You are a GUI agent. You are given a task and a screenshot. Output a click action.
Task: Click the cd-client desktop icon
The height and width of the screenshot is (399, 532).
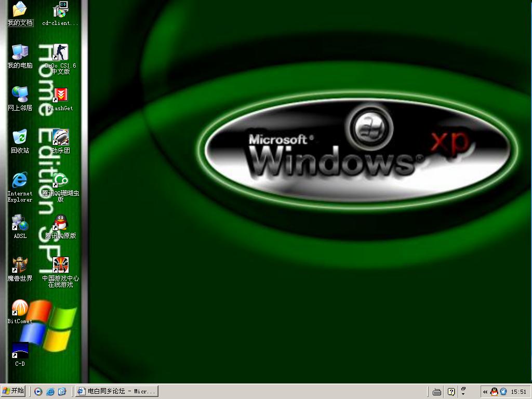coord(61,9)
